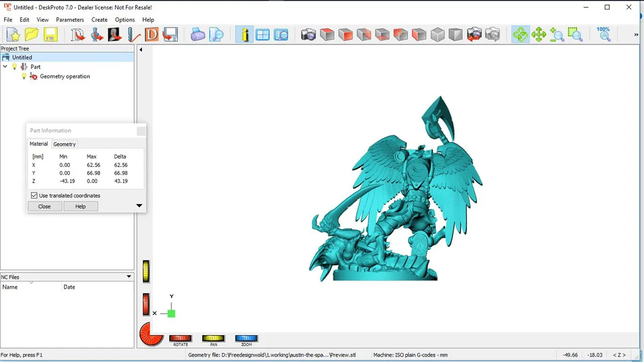
Task: Click the vase vector wizard icon
Action: pos(97,35)
